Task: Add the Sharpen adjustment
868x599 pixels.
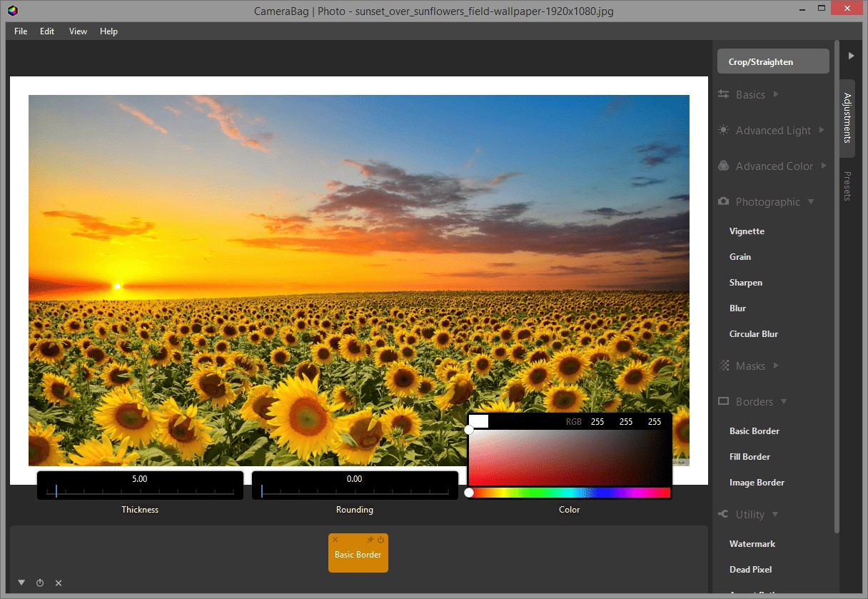Action: tap(746, 283)
